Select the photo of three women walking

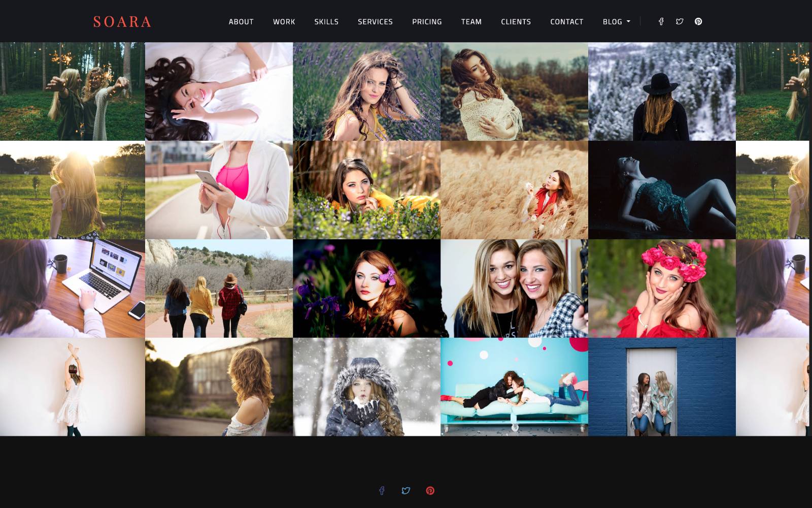click(219, 289)
